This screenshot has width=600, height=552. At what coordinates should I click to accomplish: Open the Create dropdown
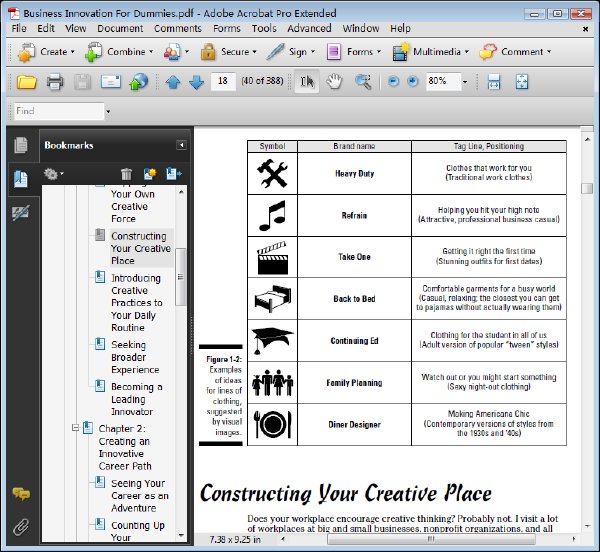[x=46, y=52]
